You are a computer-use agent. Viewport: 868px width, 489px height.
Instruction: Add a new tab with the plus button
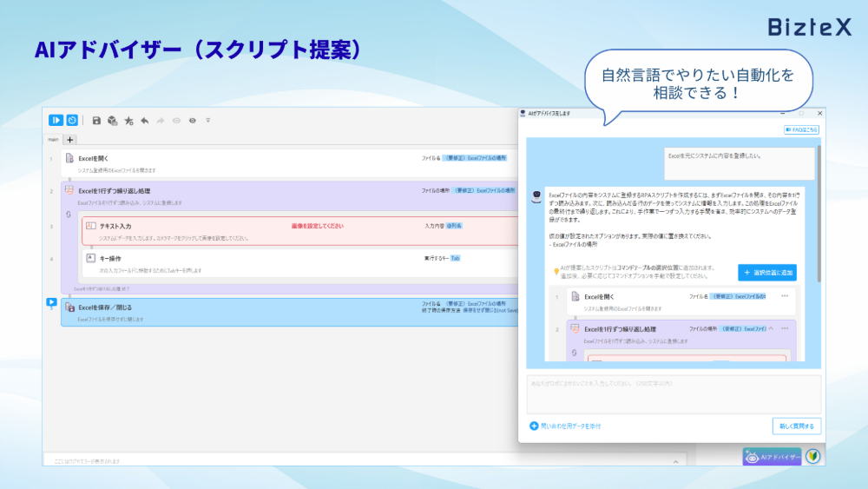pos(69,140)
